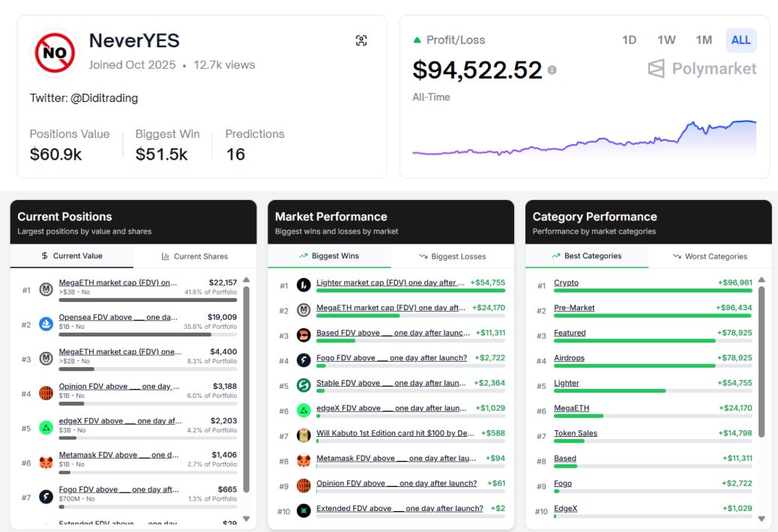This screenshot has width=778, height=532.
Task: Click the Profit/Loss line chart
Action: pyautogui.click(x=585, y=138)
